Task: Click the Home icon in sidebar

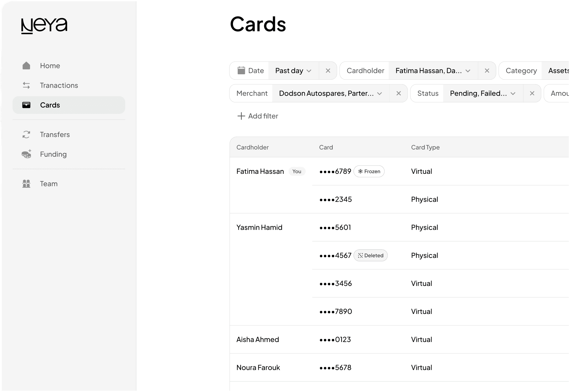Action: (26, 66)
